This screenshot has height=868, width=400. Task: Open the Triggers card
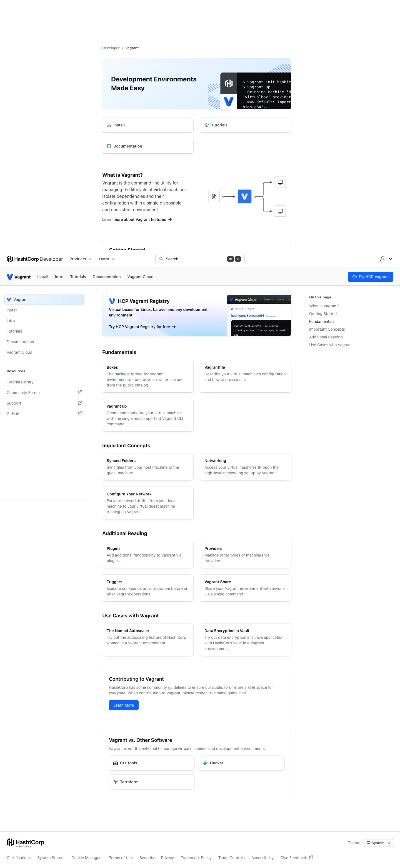click(148, 588)
